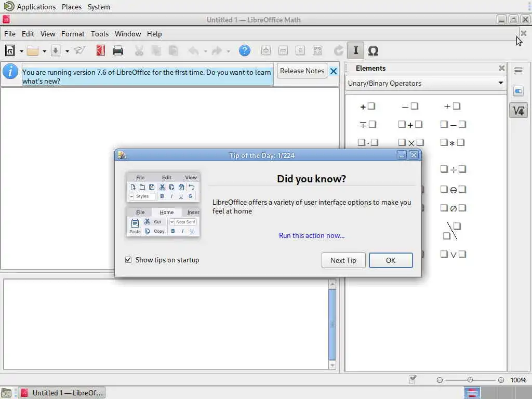Click the Undo arrow icon
Viewport: 532px width, 399px height.
tap(194, 50)
